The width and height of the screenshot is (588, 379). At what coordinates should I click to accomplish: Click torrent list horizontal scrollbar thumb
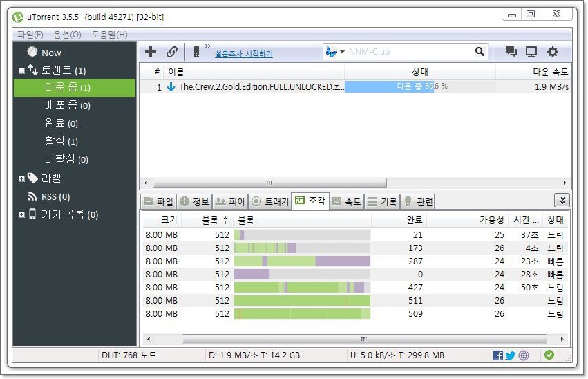pyautogui.click(x=269, y=183)
